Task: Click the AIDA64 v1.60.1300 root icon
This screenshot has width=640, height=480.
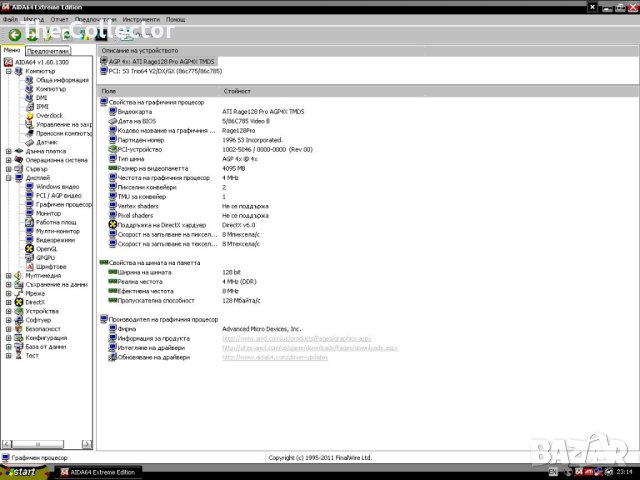Action: point(8,62)
